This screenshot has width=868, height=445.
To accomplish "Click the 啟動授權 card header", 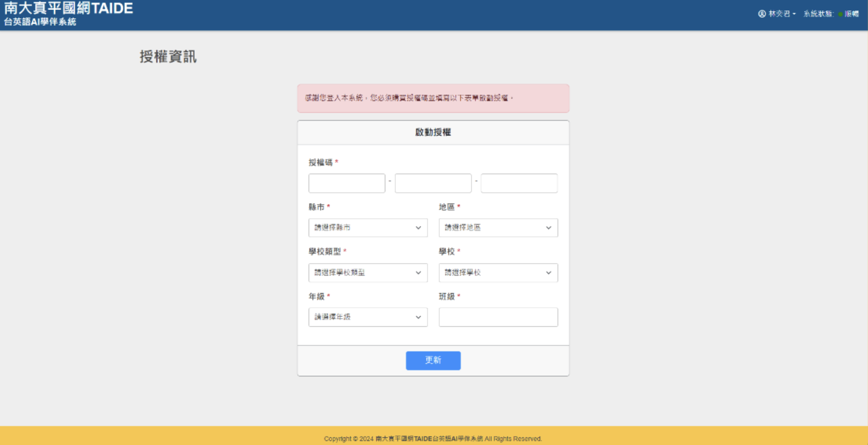I will click(433, 132).
